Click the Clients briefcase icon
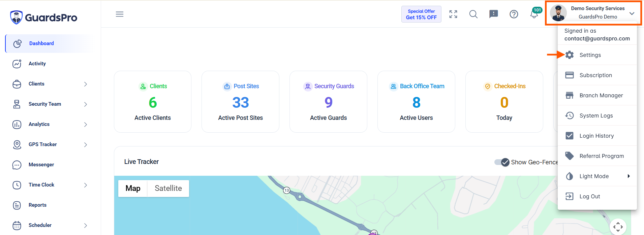The image size is (644, 235). pyautogui.click(x=17, y=84)
